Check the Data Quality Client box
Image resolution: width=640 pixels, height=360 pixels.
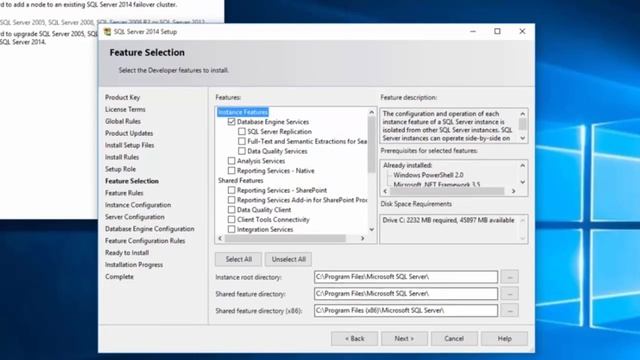[231, 210]
